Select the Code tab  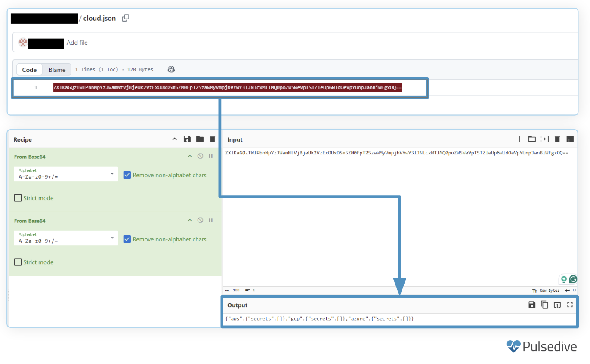(x=29, y=70)
